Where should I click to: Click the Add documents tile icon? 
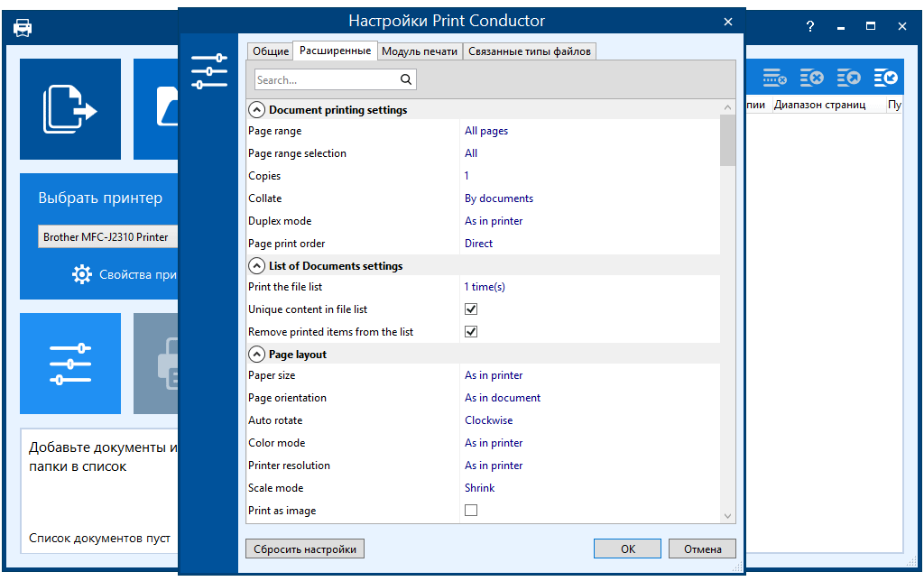(x=70, y=109)
